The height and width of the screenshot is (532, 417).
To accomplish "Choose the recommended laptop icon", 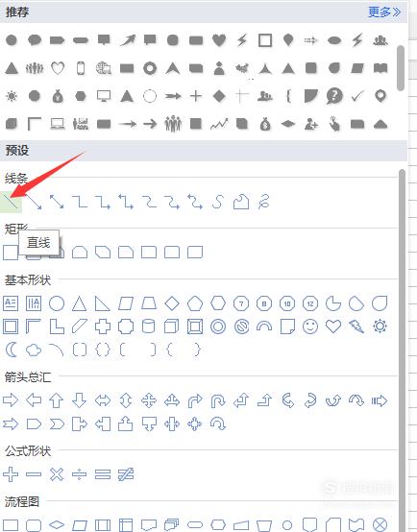I will (58, 124).
